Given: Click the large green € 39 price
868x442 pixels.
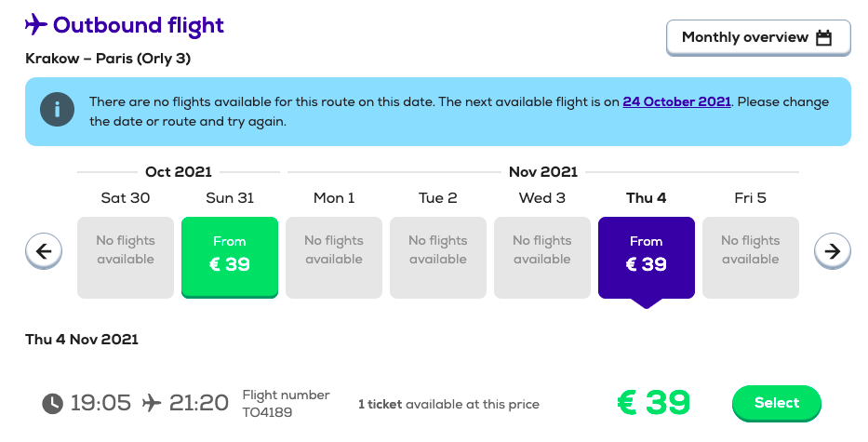Looking at the screenshot, I should tap(654, 402).
